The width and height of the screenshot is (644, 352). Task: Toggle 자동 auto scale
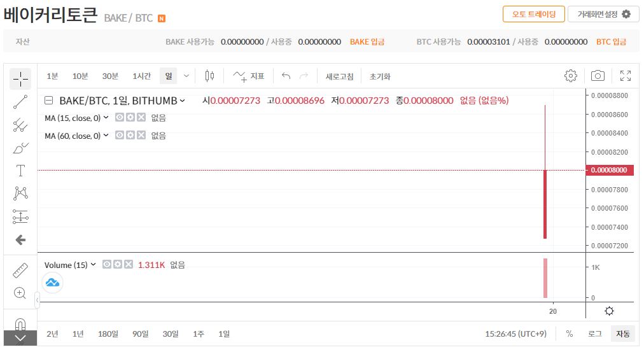click(x=622, y=334)
